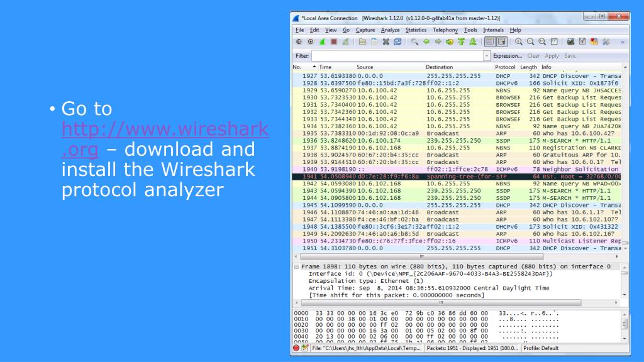The width and height of the screenshot is (644, 362).
Task: Open the capture interfaces list icon
Action: 299,42
